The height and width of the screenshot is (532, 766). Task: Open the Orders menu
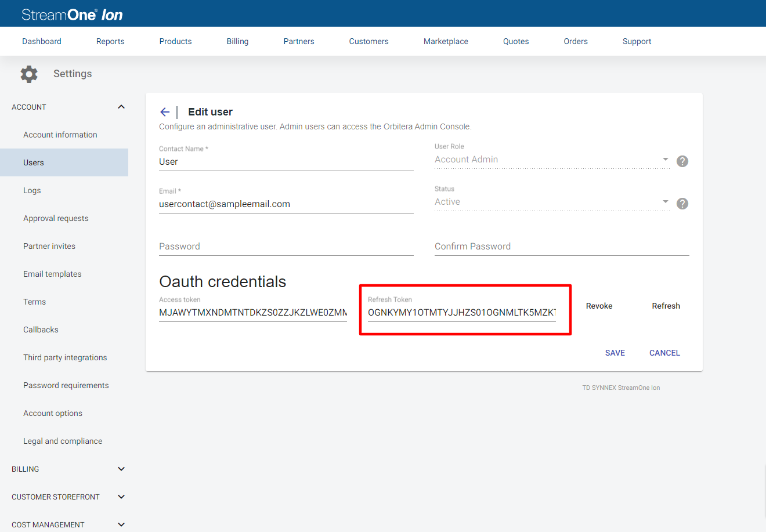tap(576, 41)
